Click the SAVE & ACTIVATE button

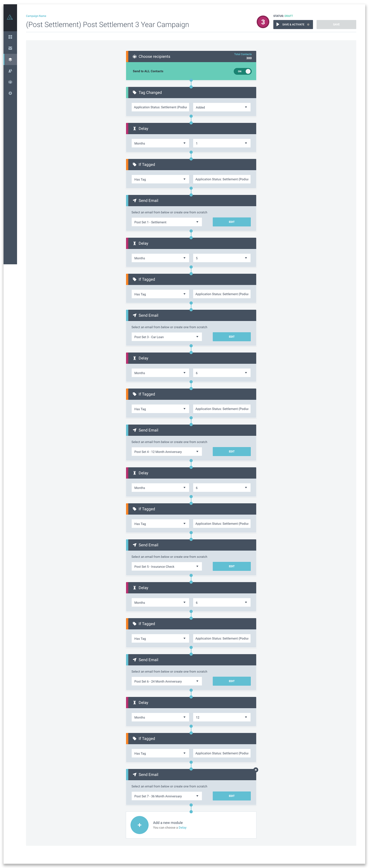[x=292, y=24]
